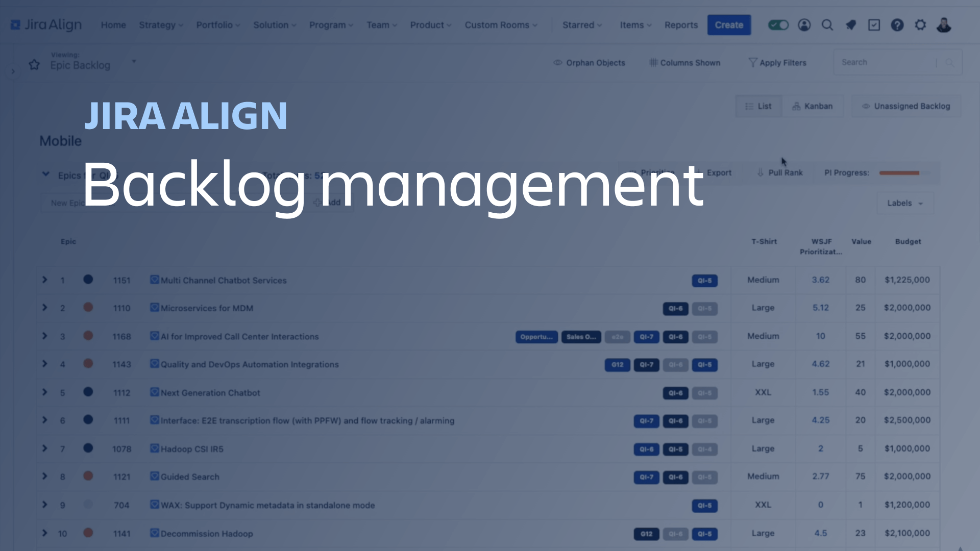Open the Strategy menu
The height and width of the screenshot is (551, 980).
(x=160, y=25)
